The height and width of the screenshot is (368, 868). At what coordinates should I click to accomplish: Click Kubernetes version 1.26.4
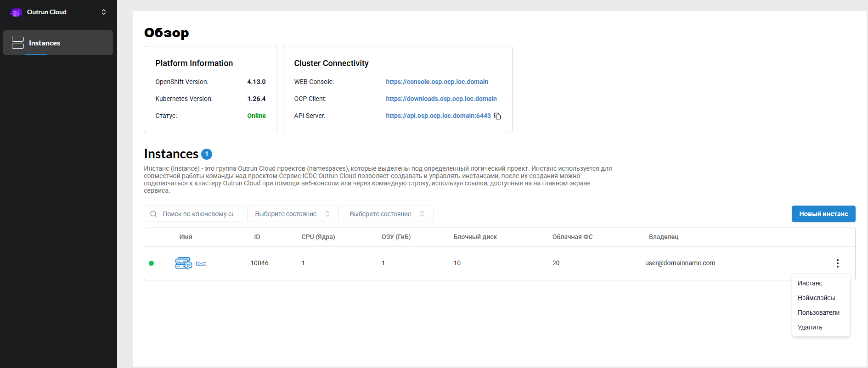[x=256, y=99]
